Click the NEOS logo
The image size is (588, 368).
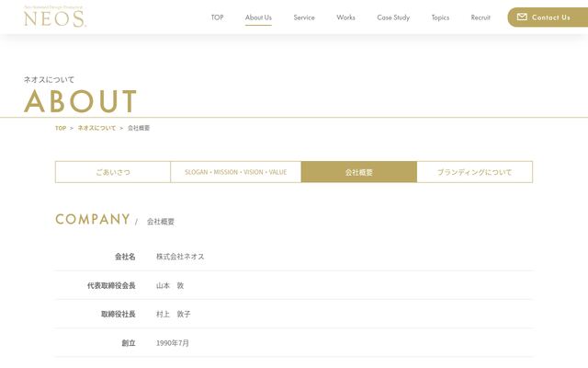[55, 17]
